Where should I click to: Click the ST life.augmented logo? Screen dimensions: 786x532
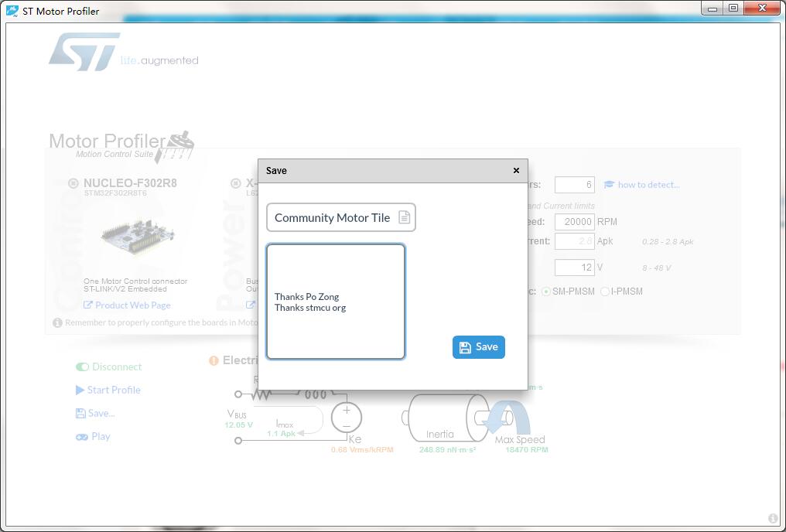click(x=124, y=52)
